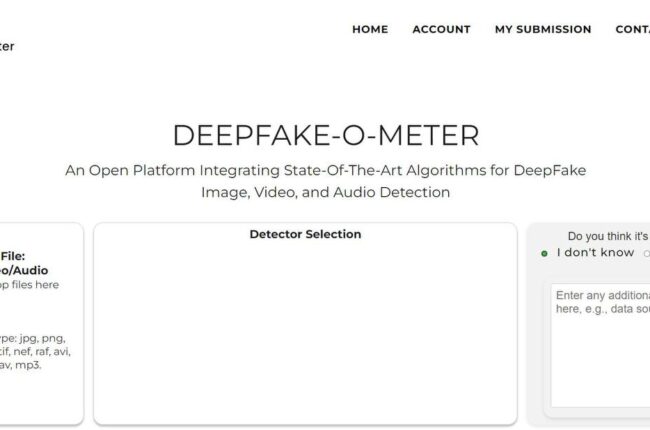650x430 pixels.
Task: Click the DEEPFAKE-O-METER page title
Action: 325,135
